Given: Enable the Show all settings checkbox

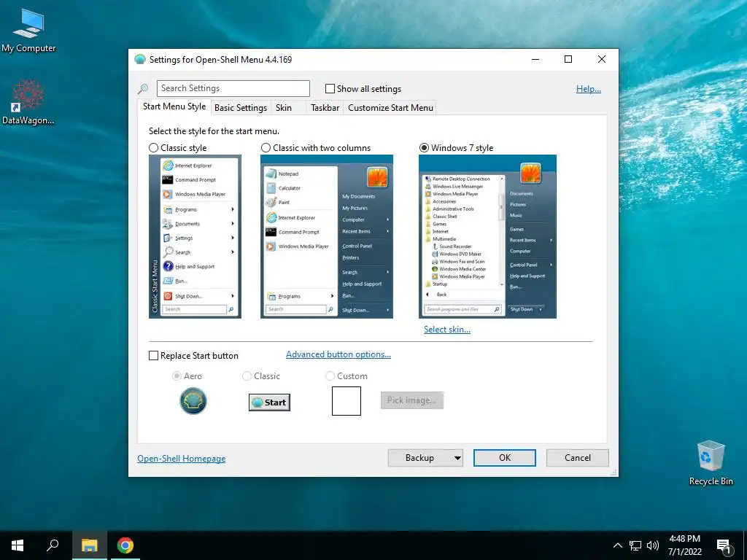Looking at the screenshot, I should (x=330, y=88).
